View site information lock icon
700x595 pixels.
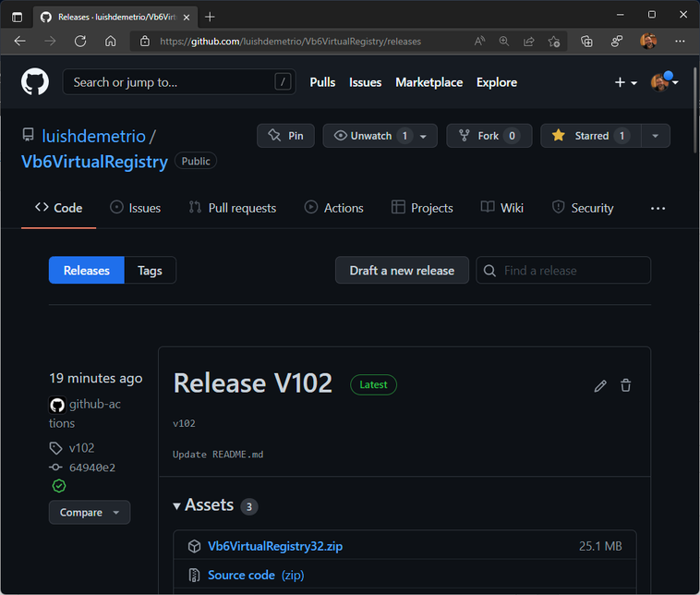pyautogui.click(x=145, y=41)
